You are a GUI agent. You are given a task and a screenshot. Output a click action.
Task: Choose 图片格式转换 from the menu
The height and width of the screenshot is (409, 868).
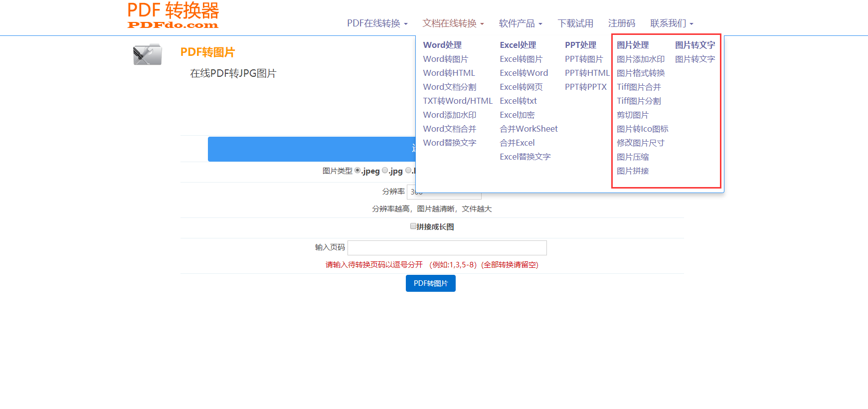tap(641, 73)
